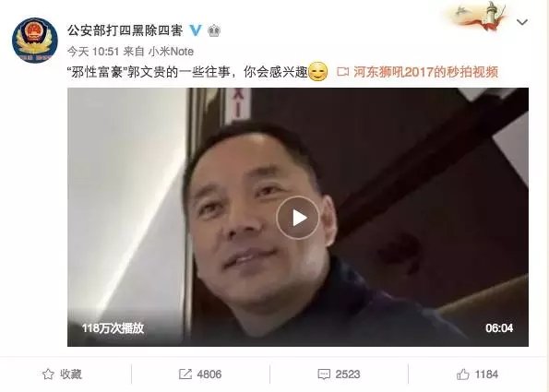The image size is (549, 392).
Task: Click the blue V verified badge
Action: tap(196, 30)
